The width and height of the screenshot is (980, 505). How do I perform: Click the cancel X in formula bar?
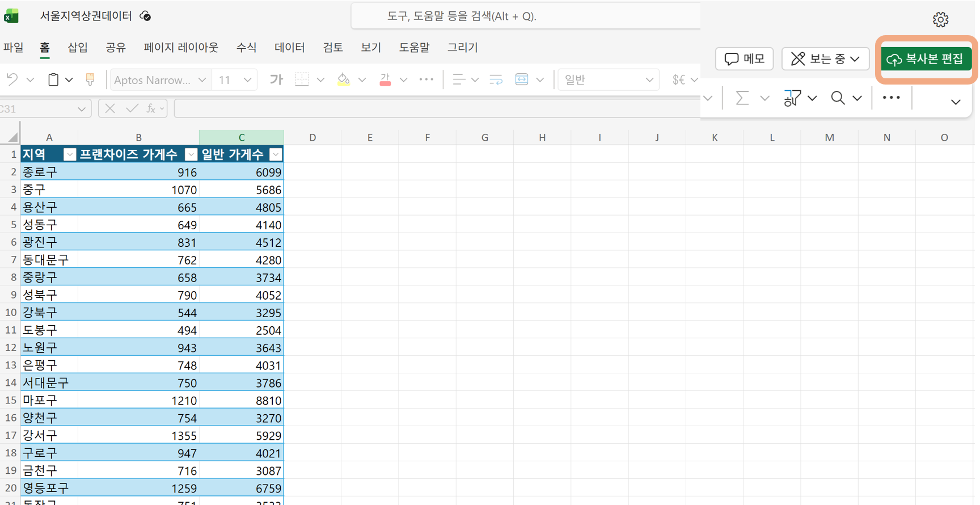[x=110, y=108]
